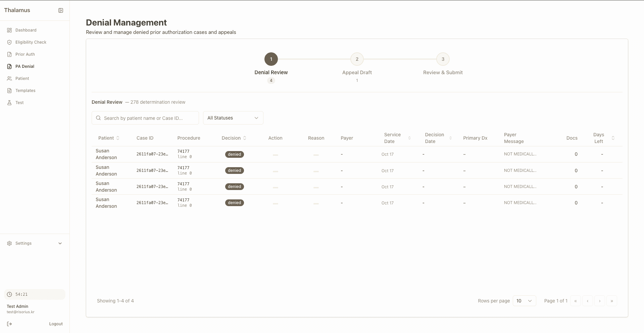Open the All Statuses filter dropdown

[x=233, y=118]
